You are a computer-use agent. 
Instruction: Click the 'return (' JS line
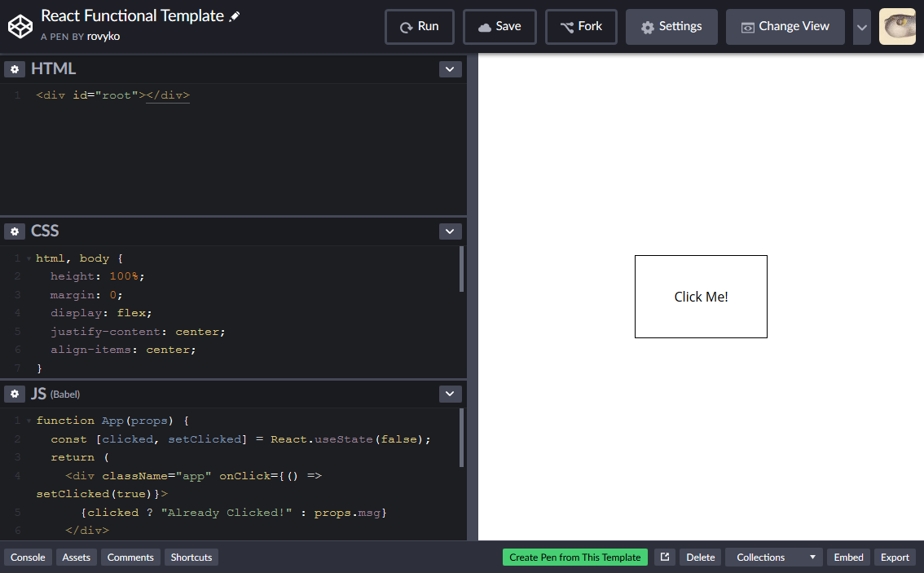pyautogui.click(x=80, y=457)
